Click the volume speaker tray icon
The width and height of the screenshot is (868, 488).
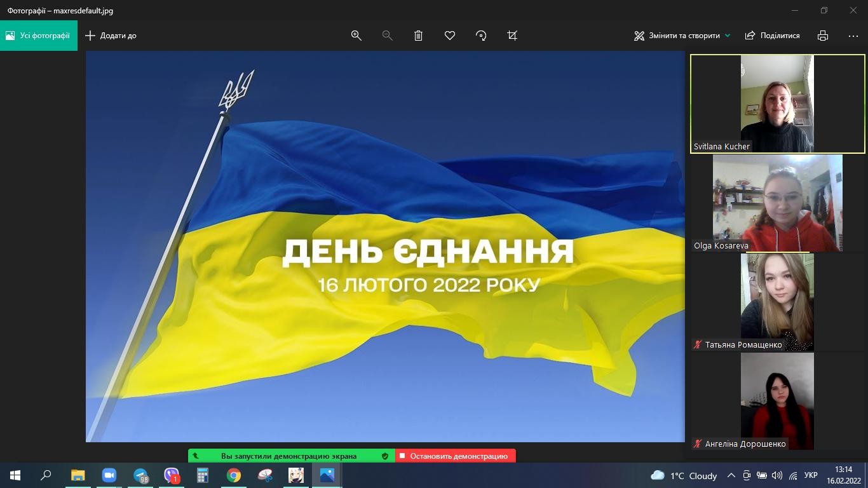coord(777,475)
